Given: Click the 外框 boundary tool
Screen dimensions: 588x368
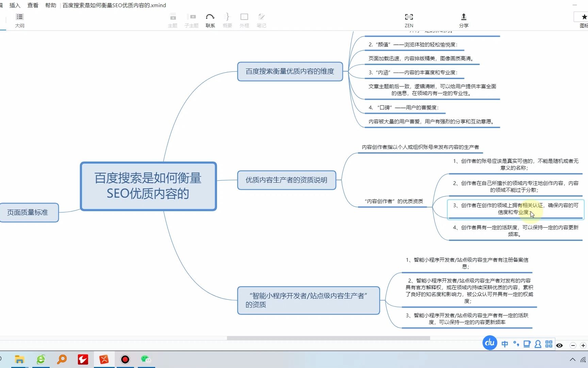Looking at the screenshot, I should click(x=244, y=20).
